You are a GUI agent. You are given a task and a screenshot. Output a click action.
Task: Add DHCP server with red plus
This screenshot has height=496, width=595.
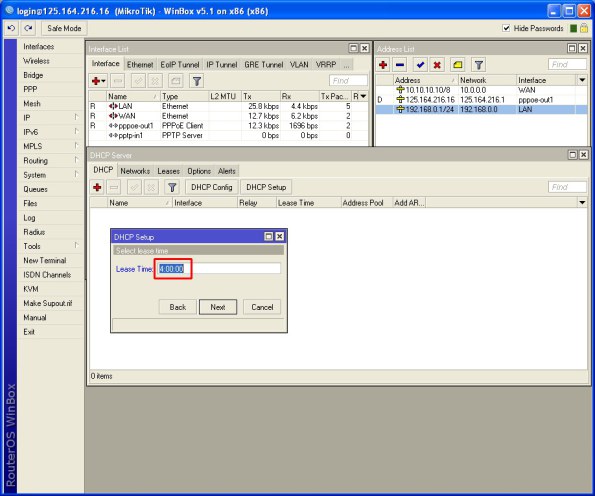pos(97,187)
